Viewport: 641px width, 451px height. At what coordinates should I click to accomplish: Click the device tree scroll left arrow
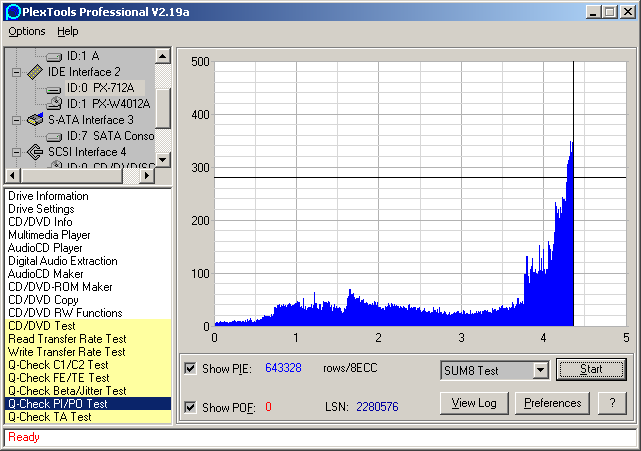coord(12,175)
